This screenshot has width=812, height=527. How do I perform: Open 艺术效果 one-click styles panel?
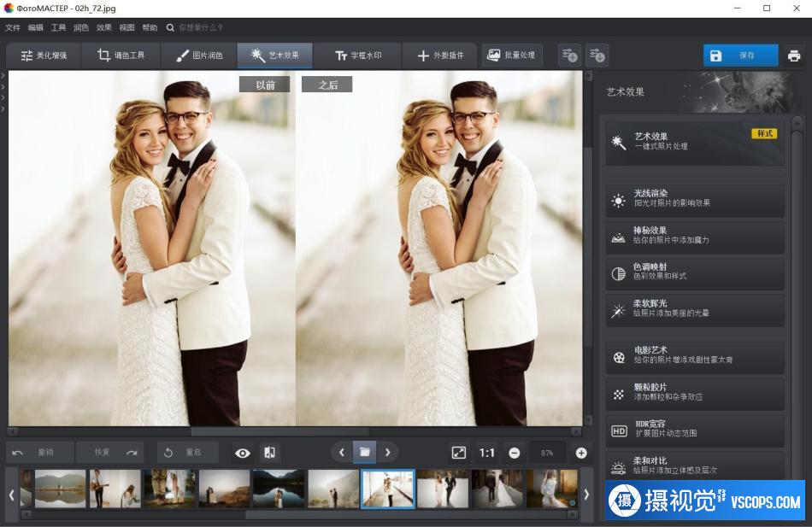click(x=694, y=142)
